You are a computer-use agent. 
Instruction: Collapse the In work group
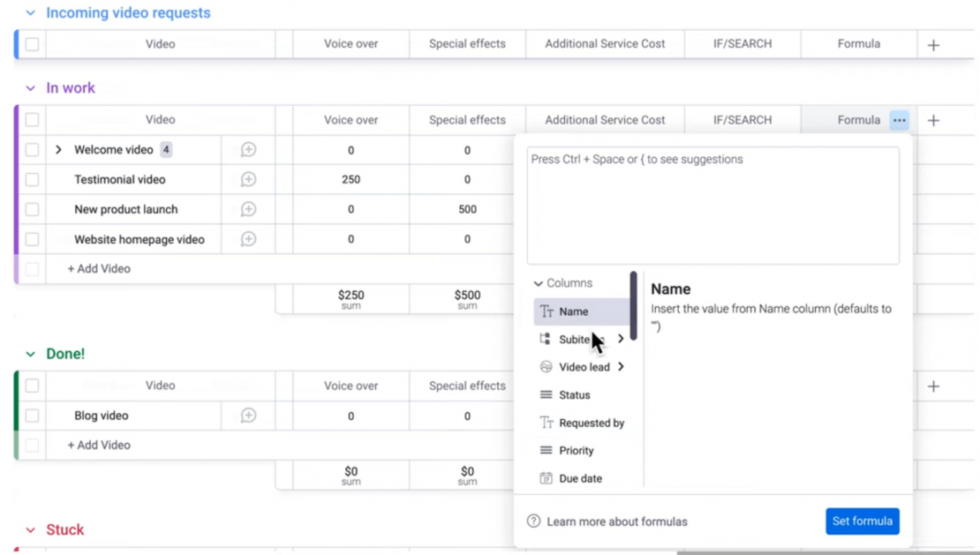point(32,87)
